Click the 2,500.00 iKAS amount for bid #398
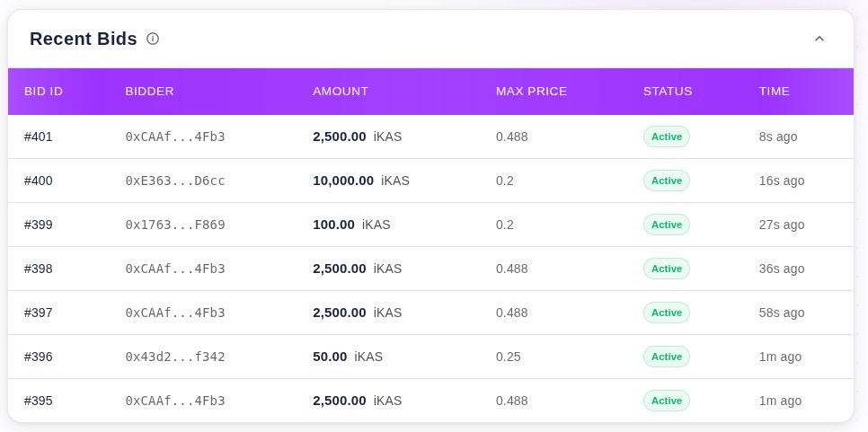The image size is (868, 432). point(357,269)
